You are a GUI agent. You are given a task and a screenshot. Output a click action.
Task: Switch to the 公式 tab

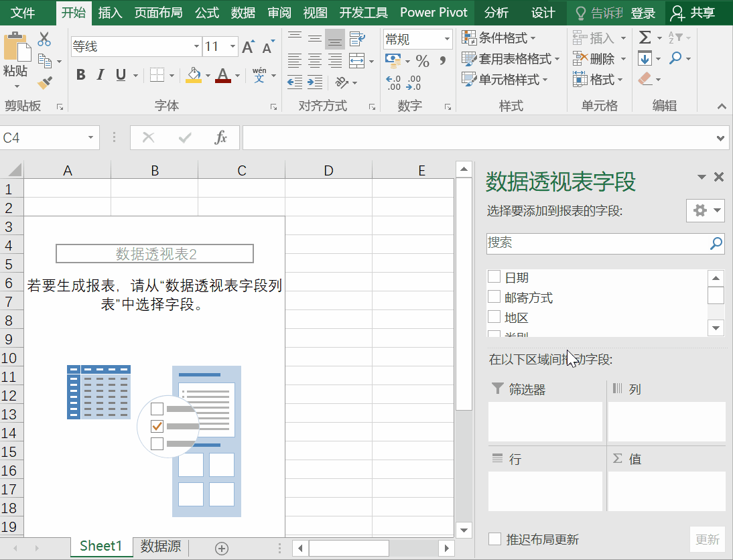tap(207, 13)
